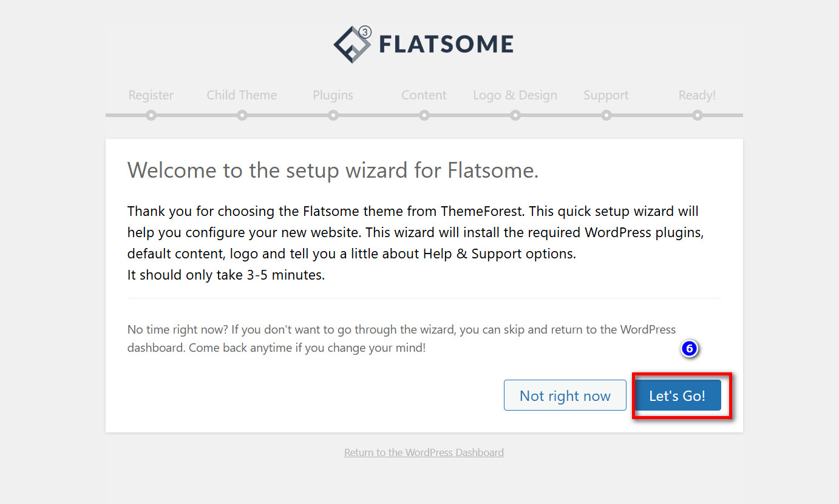The width and height of the screenshot is (839, 504).
Task: Click the Register step progress dot
Action: coord(151,114)
